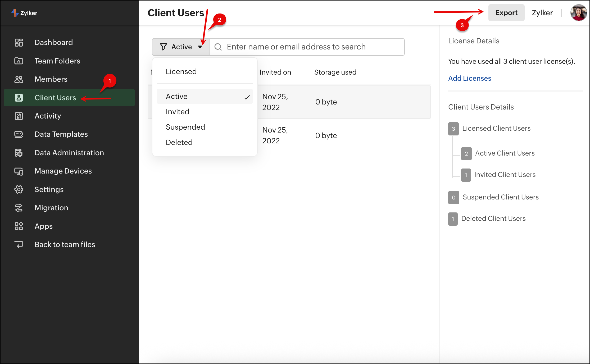Click the Data Templates icon

[x=19, y=134]
